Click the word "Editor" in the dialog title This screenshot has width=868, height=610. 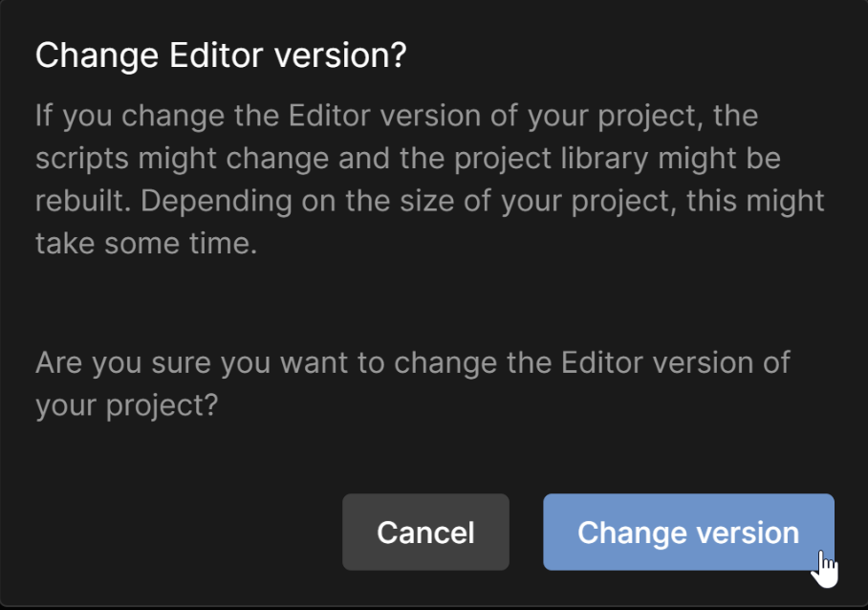pos(217,55)
